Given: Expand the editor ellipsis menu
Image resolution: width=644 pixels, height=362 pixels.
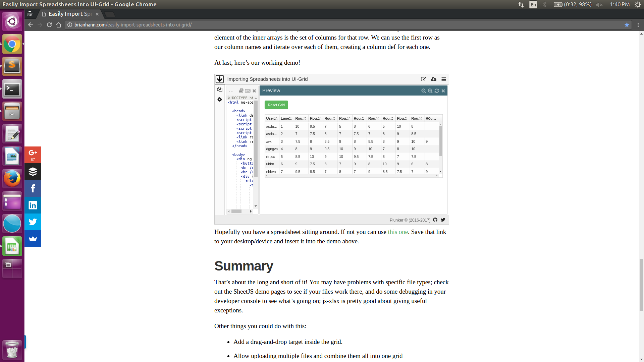Looking at the screenshot, I should pyautogui.click(x=231, y=91).
